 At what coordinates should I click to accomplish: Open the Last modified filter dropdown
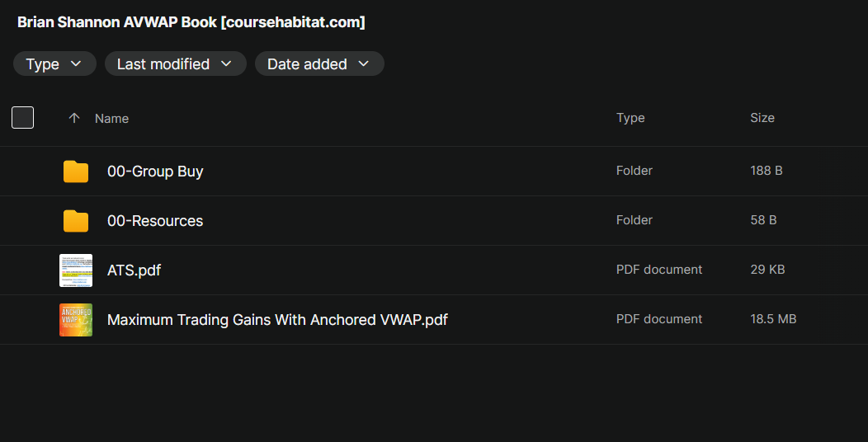point(175,63)
